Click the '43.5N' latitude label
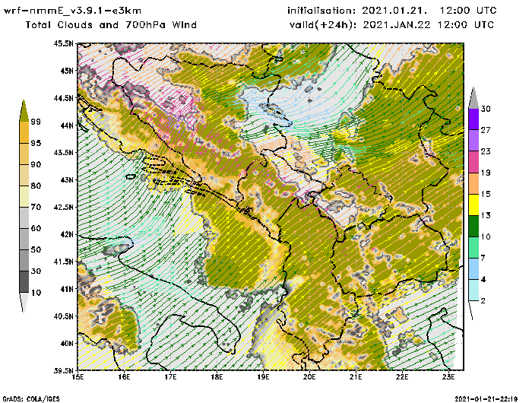 pos(63,152)
